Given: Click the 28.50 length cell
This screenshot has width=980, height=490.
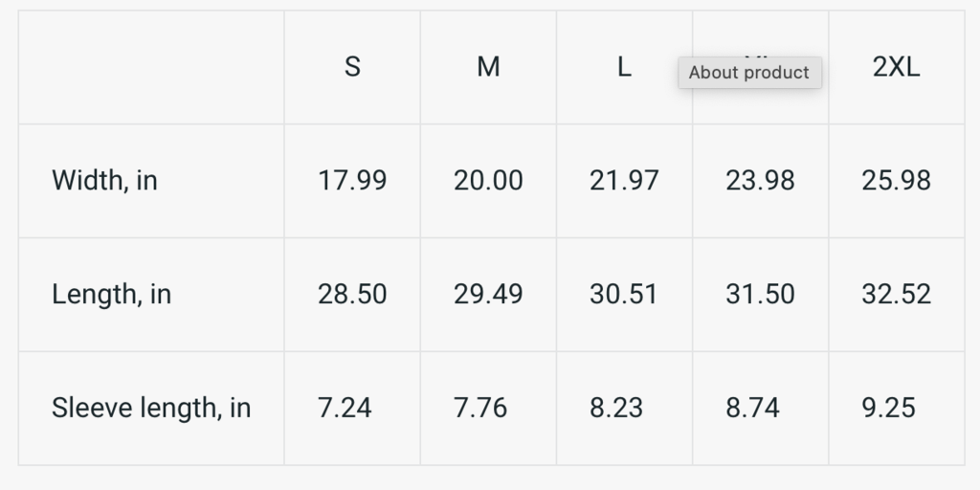Looking at the screenshot, I should pos(352,294).
